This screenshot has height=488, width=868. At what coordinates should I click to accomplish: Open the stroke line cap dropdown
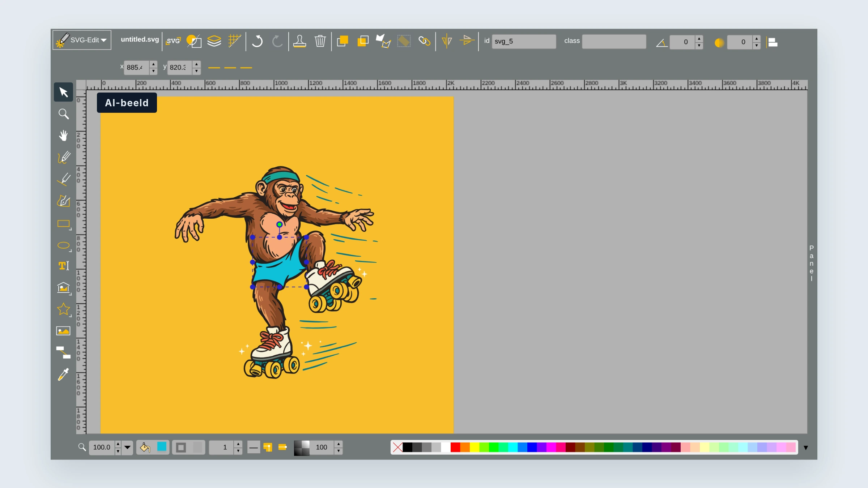tap(282, 448)
